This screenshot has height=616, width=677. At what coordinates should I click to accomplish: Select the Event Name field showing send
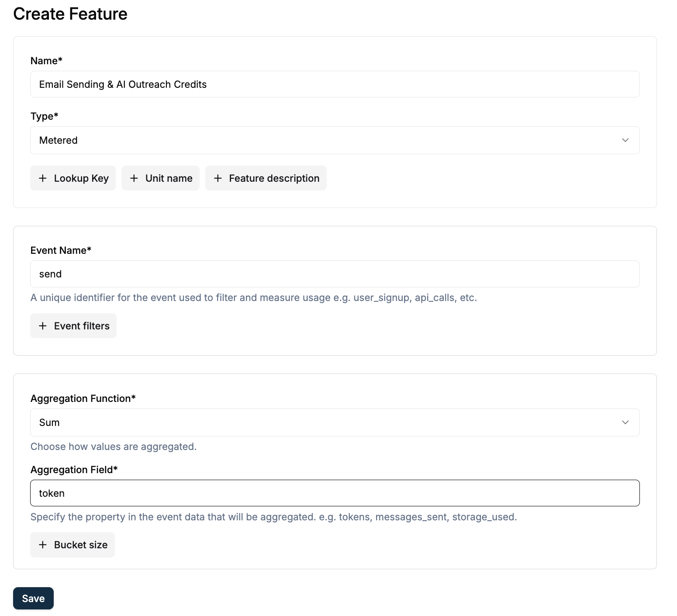click(335, 274)
